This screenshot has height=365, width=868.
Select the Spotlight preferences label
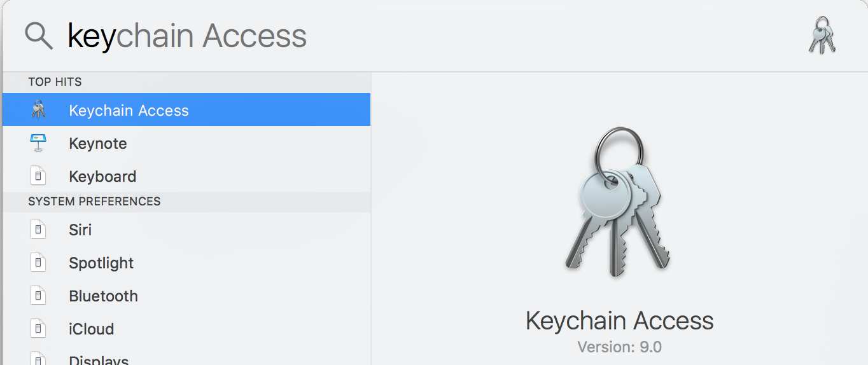coord(101,263)
